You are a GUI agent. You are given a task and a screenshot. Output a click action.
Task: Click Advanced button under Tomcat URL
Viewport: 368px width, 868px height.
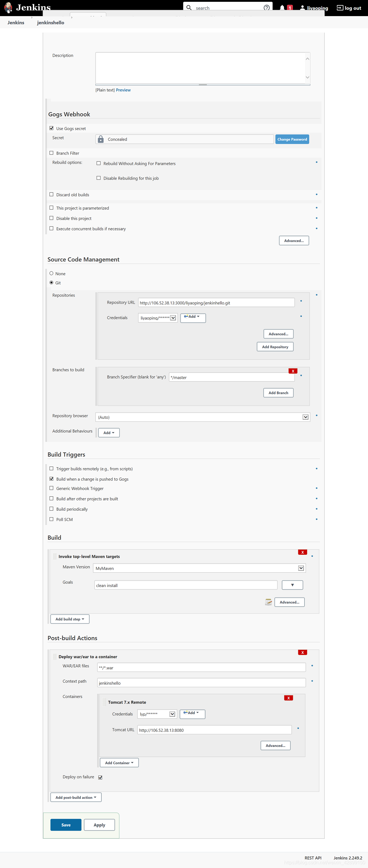click(x=275, y=745)
